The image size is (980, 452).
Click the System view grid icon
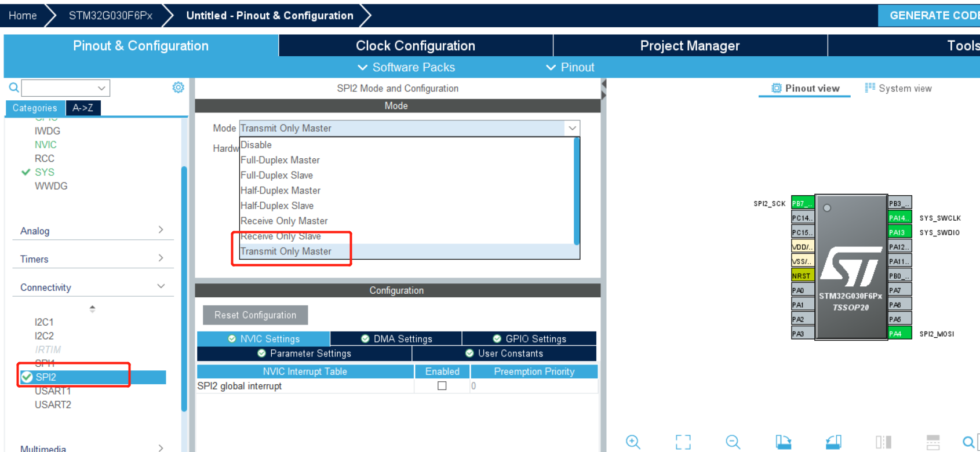click(870, 88)
